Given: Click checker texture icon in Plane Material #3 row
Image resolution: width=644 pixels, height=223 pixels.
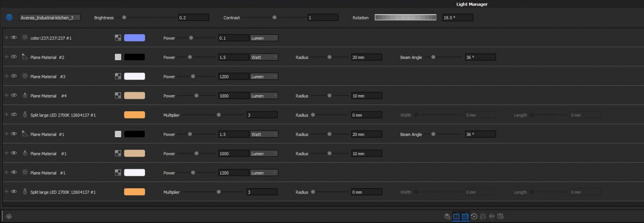Looking at the screenshot, I should 118,76.
